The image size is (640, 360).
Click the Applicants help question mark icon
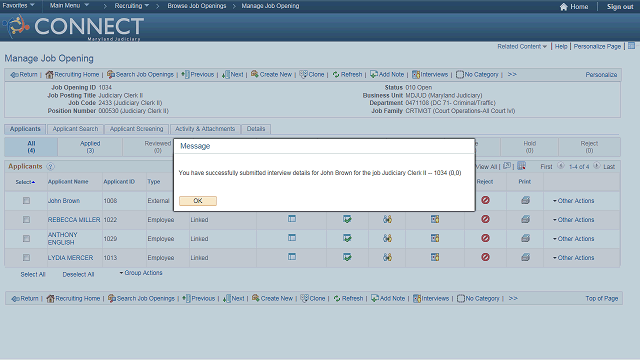coord(50,167)
